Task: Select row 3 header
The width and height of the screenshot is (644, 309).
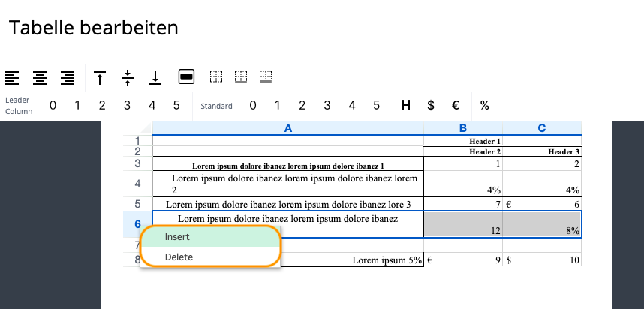Action: tap(137, 163)
